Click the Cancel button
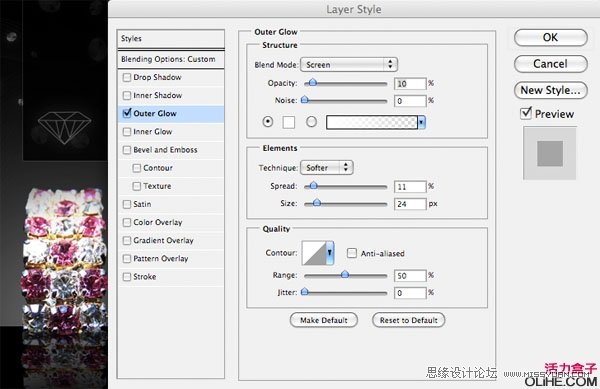 pos(551,64)
